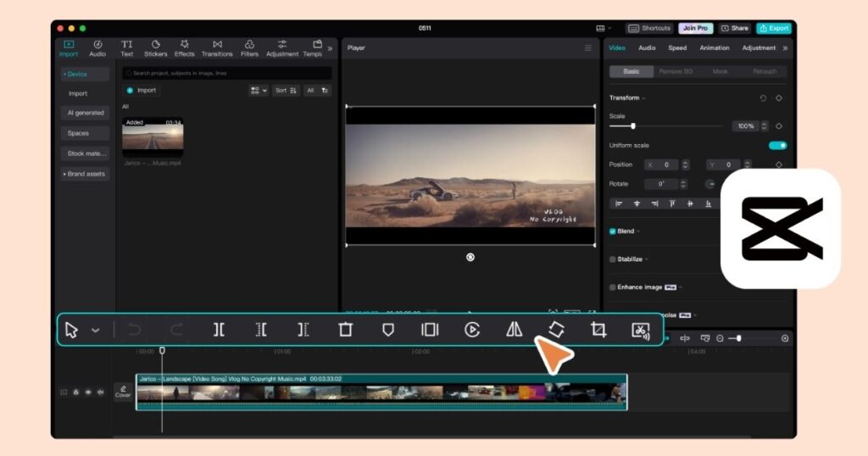This screenshot has width=868, height=456.
Task: Select the Crop tool icon
Action: (598, 330)
